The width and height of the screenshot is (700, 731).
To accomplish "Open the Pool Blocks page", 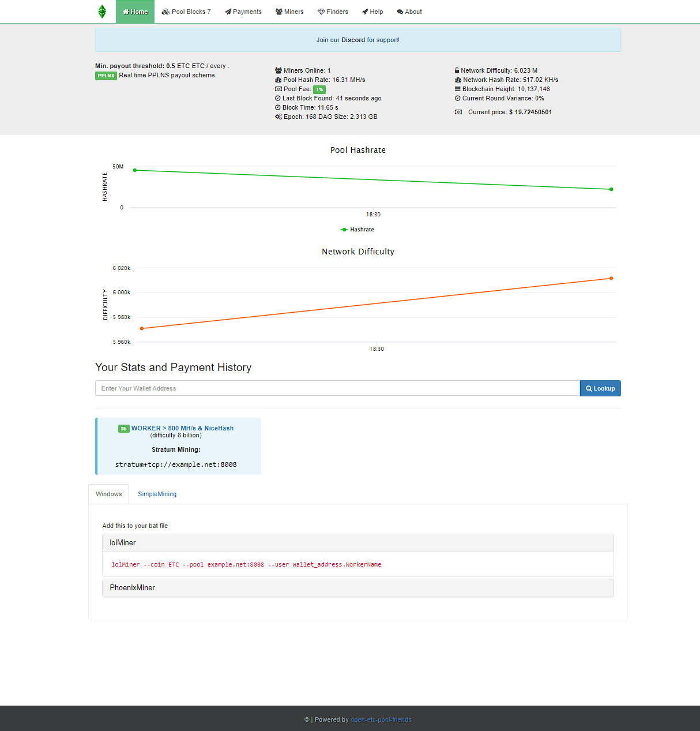I will click(x=186, y=11).
